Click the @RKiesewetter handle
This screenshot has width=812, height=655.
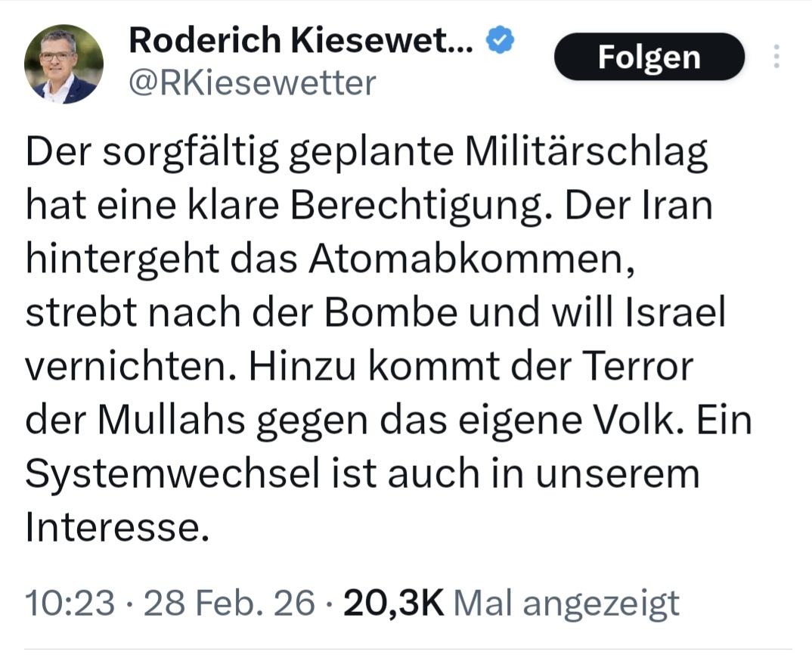pyautogui.click(x=252, y=84)
